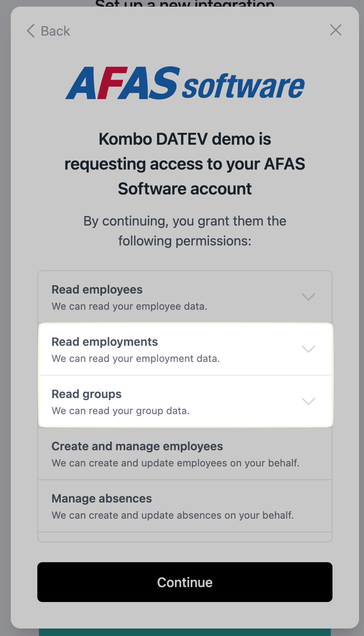
Task: Close the AFAS permission dialog
Action: 336,30
